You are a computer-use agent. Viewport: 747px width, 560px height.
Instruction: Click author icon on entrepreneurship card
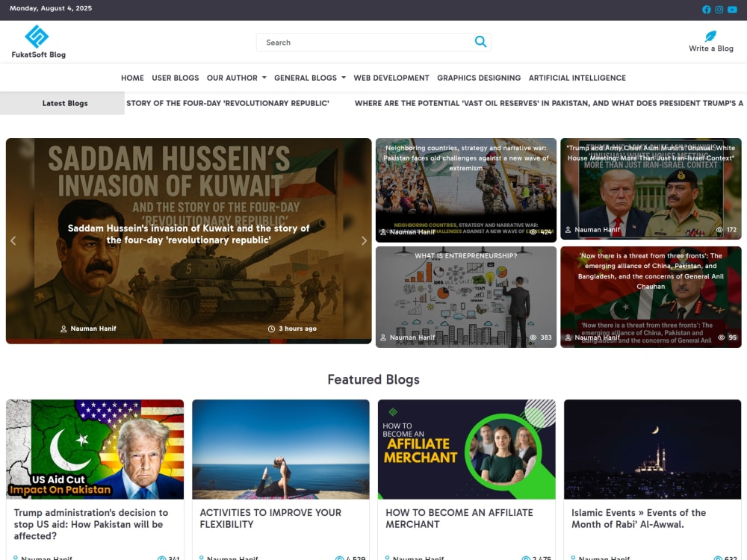coord(383,337)
